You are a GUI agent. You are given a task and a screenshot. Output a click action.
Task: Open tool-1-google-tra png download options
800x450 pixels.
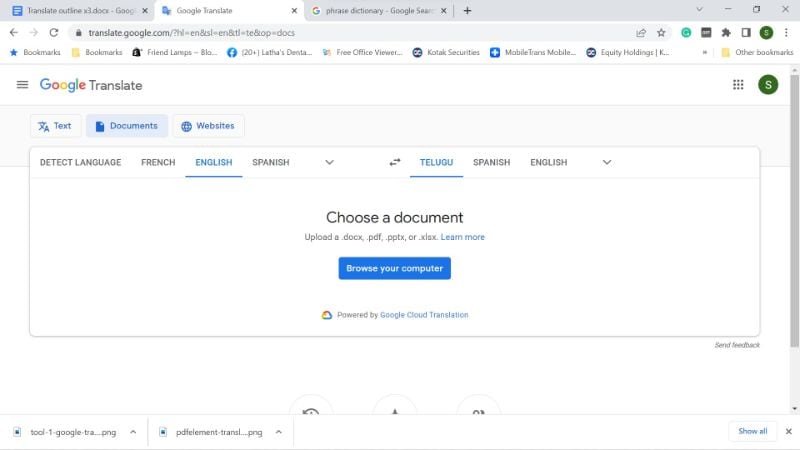133,432
